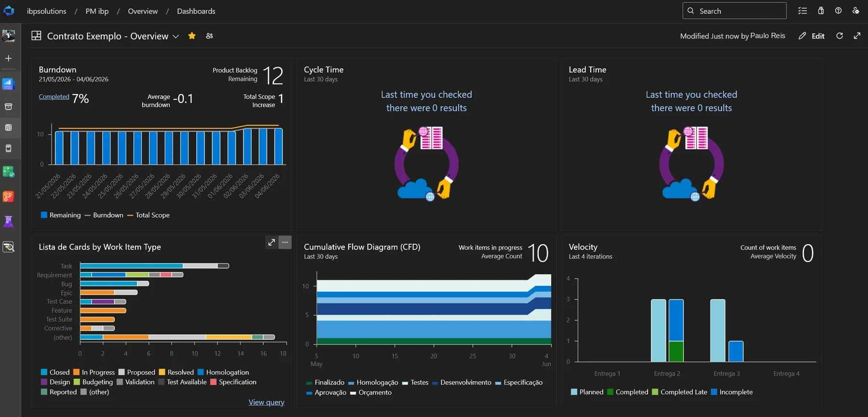The height and width of the screenshot is (417, 868).
Task: Click the Incomplete legend entry in Velocity
Action: 732,392
